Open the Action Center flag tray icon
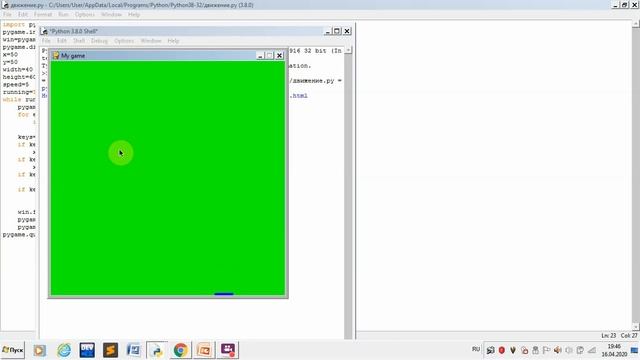Screen dimensions: 640x360 (546, 350)
